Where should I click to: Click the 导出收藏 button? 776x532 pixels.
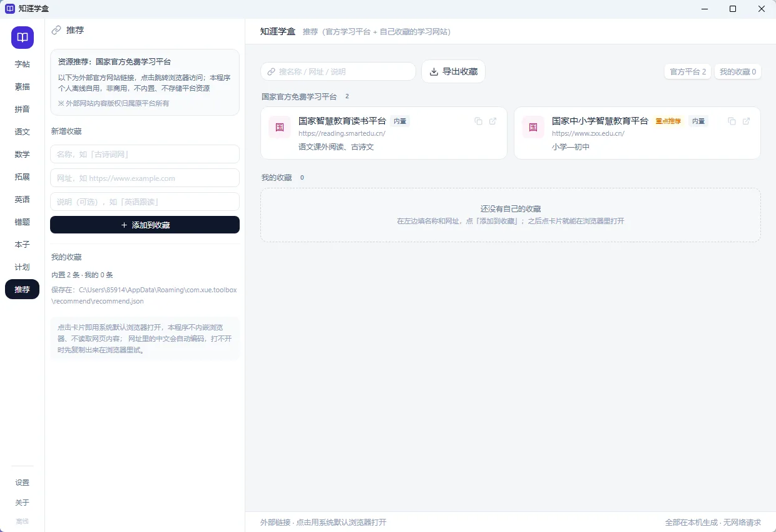pos(453,71)
